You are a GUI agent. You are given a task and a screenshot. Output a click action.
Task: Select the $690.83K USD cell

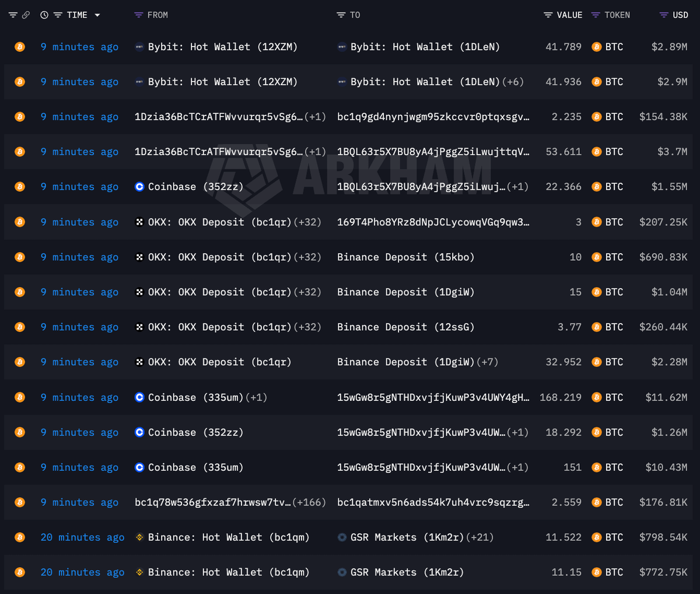[x=663, y=257]
